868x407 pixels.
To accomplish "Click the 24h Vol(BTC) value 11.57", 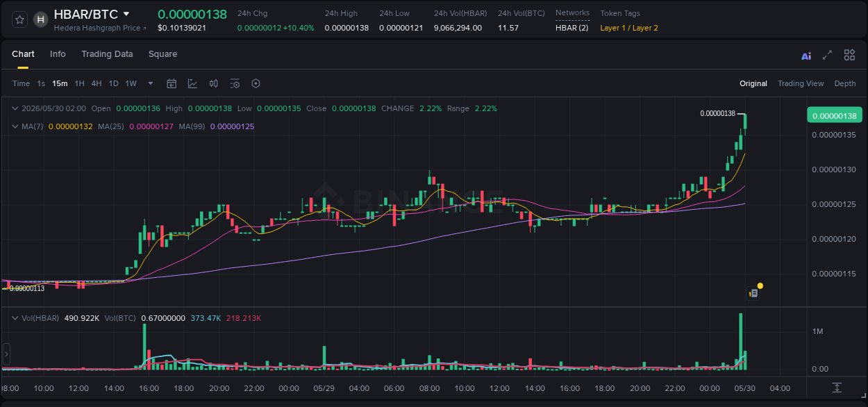I will [x=508, y=28].
